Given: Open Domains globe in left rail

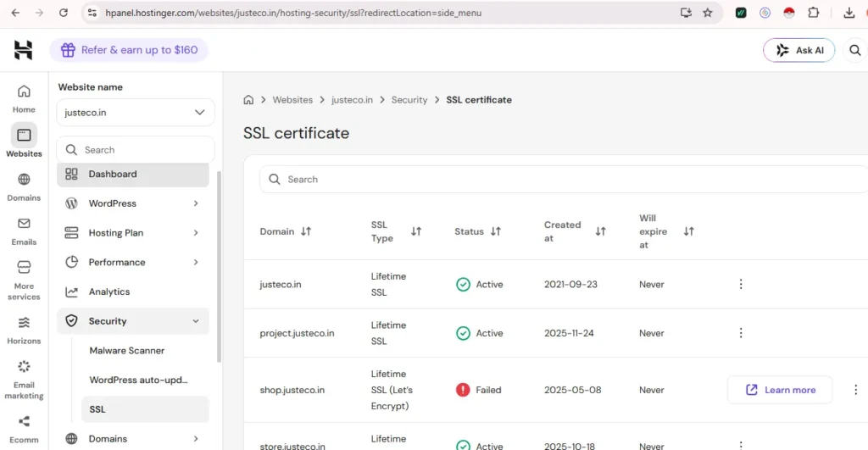Looking at the screenshot, I should coord(24,187).
